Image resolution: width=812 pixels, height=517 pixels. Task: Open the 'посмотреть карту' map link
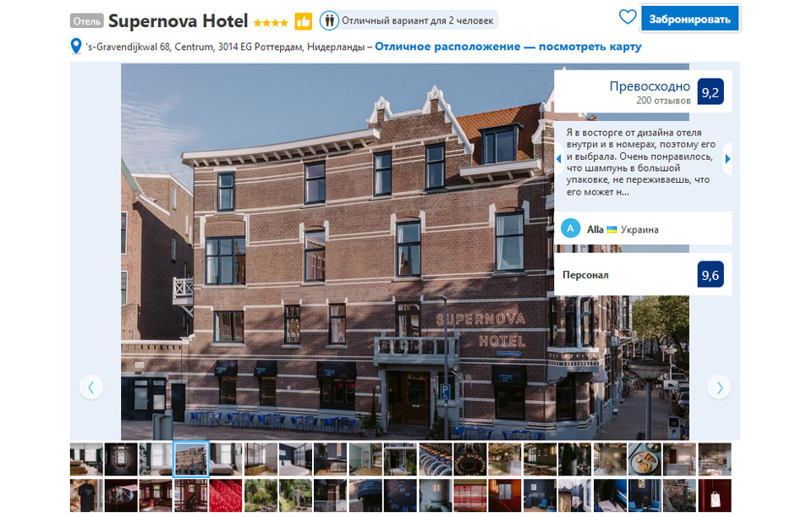point(507,47)
